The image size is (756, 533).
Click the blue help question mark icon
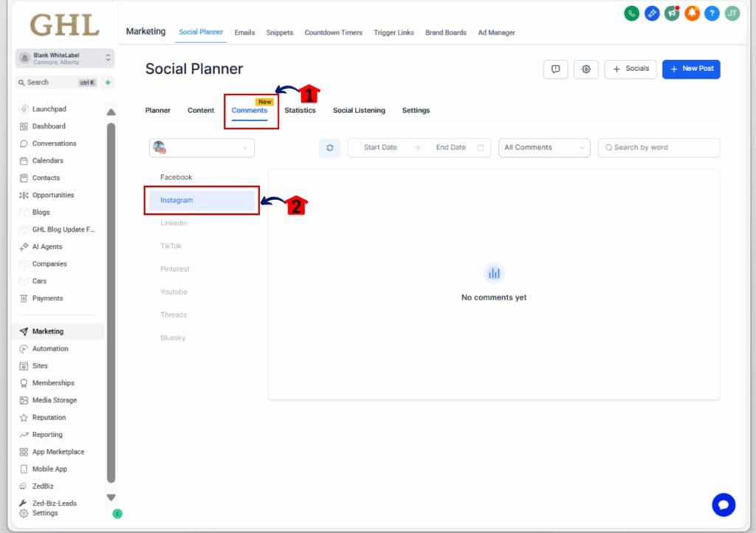[712, 13]
